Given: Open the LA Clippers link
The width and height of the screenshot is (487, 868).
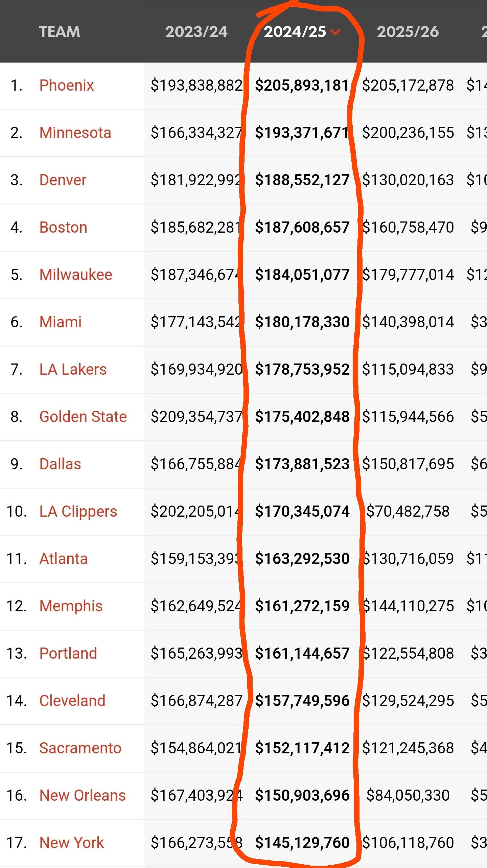Looking at the screenshot, I should 78,511.
